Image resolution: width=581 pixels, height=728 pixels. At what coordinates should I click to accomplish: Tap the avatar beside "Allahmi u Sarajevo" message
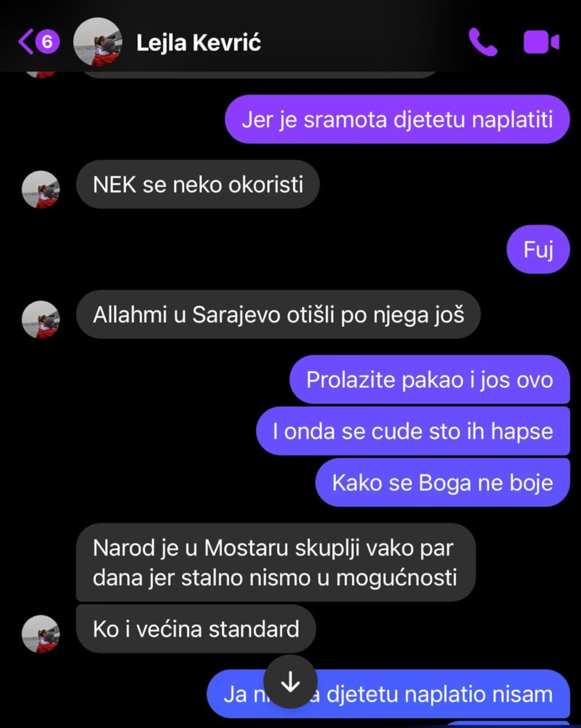41,319
